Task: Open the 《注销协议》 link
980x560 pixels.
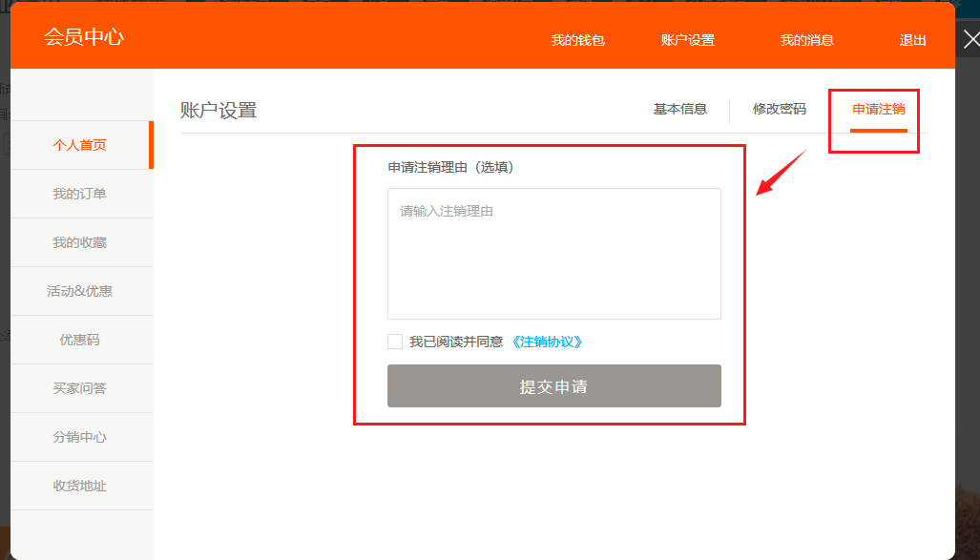Action: pos(547,342)
